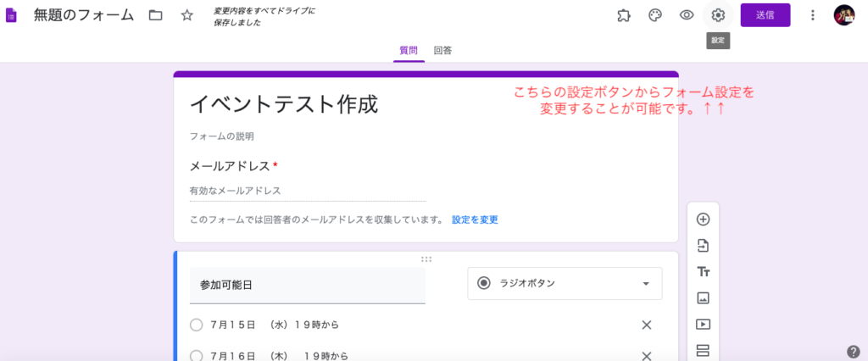Click the 設定を変更 link

[x=475, y=219]
